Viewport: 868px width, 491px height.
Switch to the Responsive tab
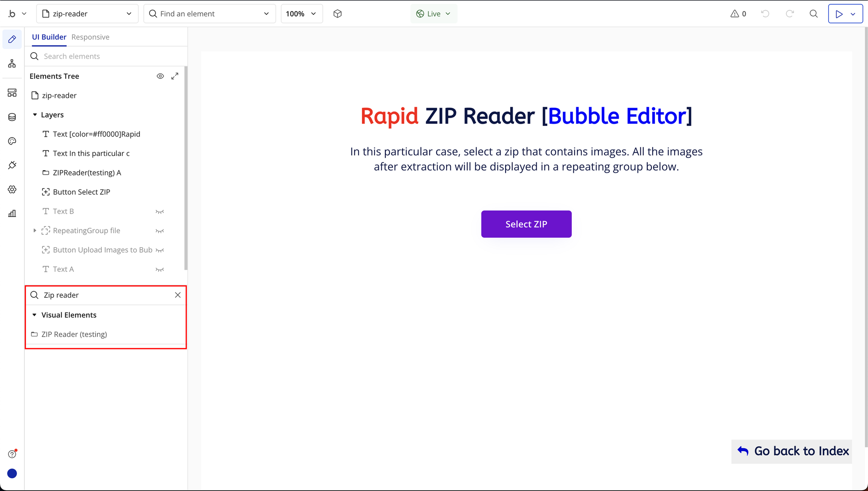[x=90, y=37]
